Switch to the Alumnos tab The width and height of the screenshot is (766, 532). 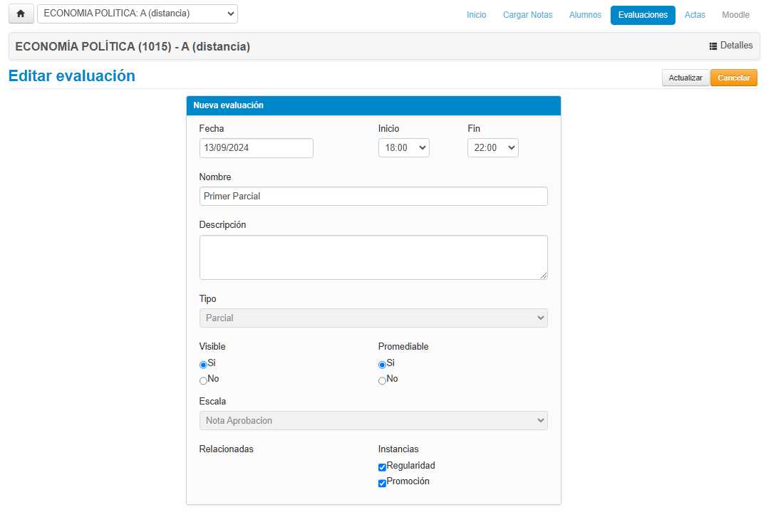point(585,15)
